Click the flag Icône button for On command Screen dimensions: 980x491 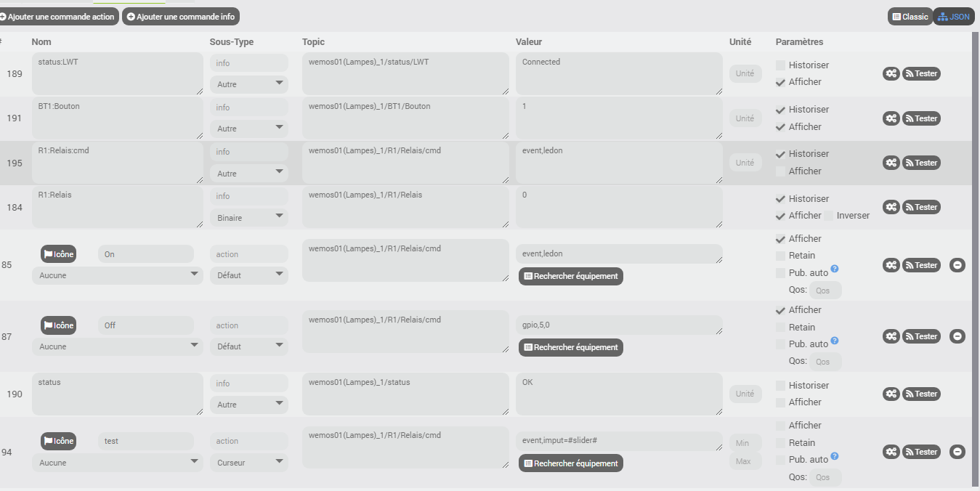(x=59, y=254)
